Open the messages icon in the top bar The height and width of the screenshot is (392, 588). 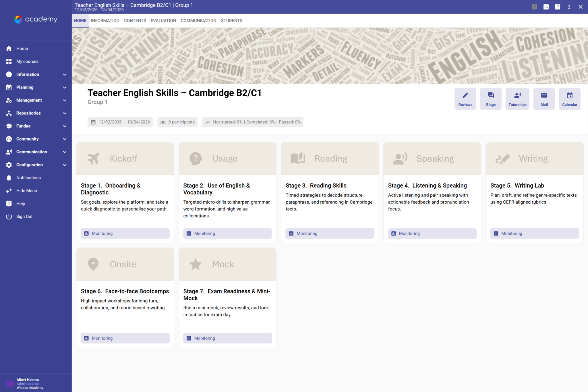(558, 7)
